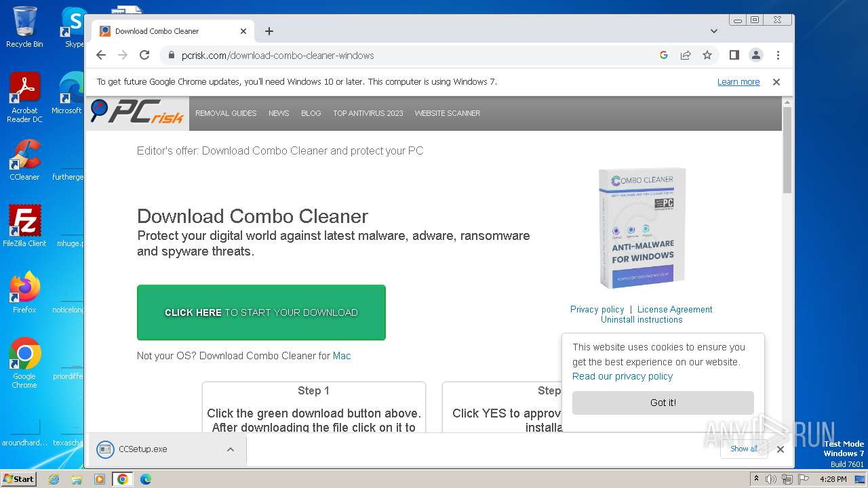
Task: Click the green start your download button
Action: [x=261, y=312]
